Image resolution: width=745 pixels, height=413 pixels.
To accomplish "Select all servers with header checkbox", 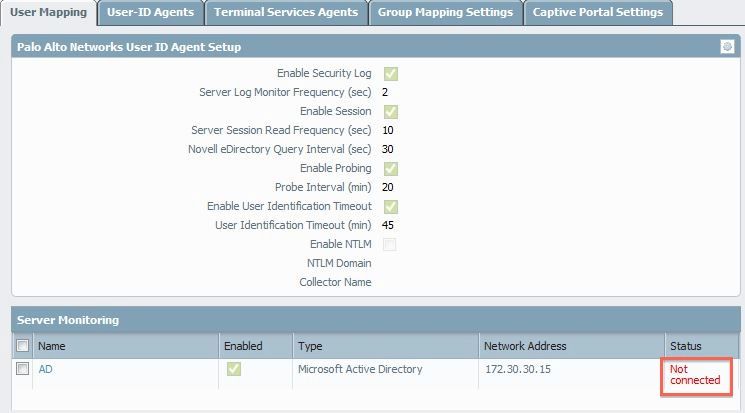I will click(22, 346).
